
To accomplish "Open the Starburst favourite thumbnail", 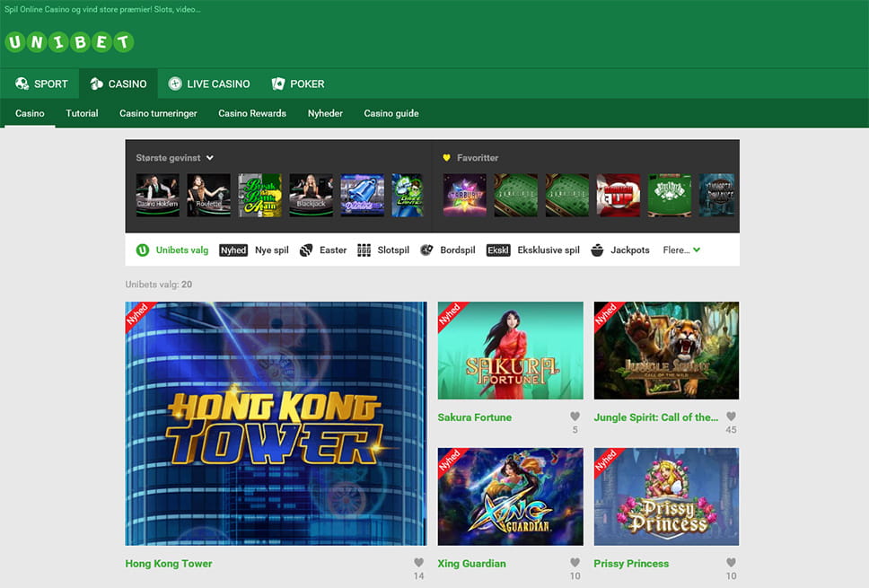I will (x=464, y=195).
